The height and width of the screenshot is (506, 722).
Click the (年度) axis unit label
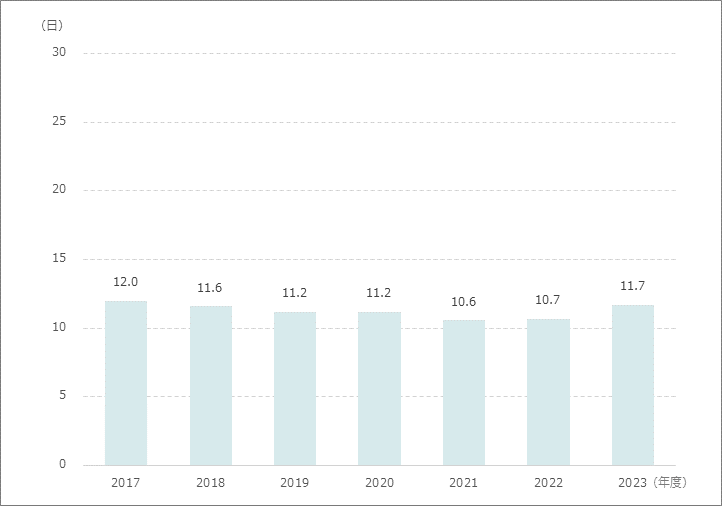[669, 483]
